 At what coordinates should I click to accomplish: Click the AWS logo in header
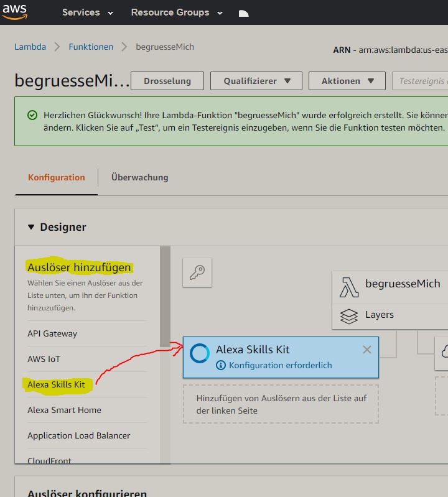coord(14,11)
